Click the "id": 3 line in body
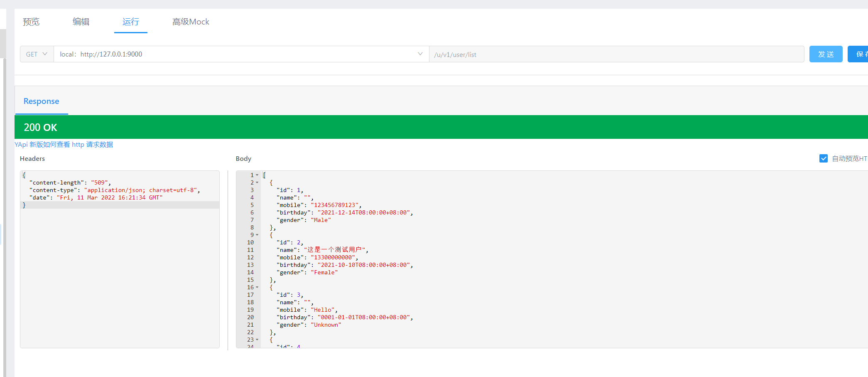 point(290,295)
